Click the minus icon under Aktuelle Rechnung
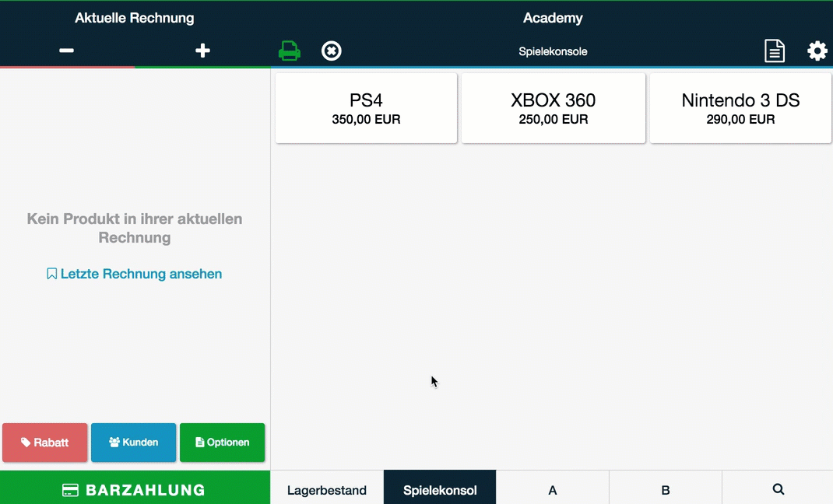 pyautogui.click(x=66, y=51)
